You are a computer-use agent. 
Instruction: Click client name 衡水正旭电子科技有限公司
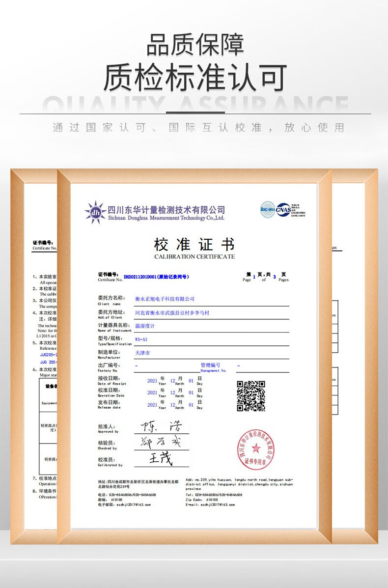pos(165,299)
